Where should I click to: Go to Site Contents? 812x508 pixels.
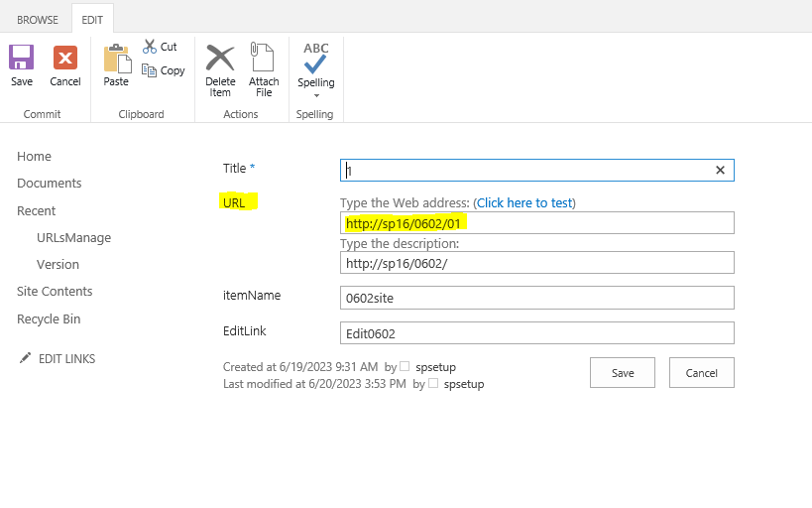(55, 292)
